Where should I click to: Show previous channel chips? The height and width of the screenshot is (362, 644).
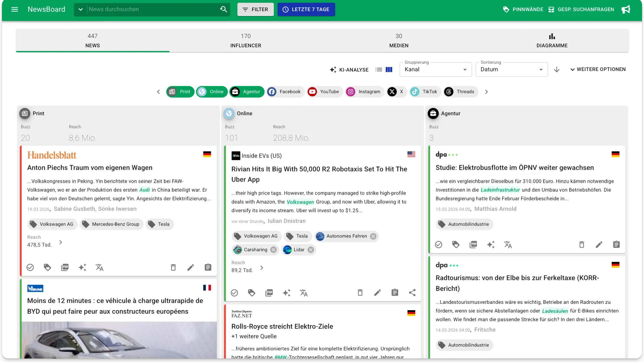[x=158, y=92]
